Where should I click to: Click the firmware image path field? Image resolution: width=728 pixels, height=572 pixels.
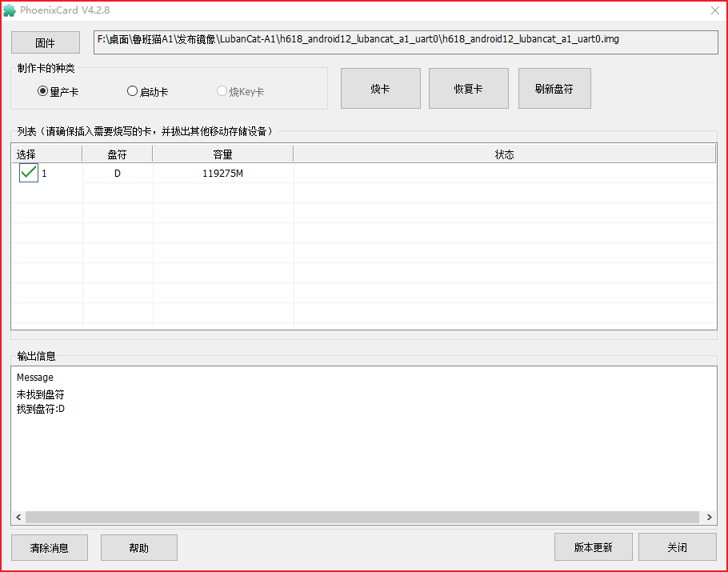click(x=406, y=42)
